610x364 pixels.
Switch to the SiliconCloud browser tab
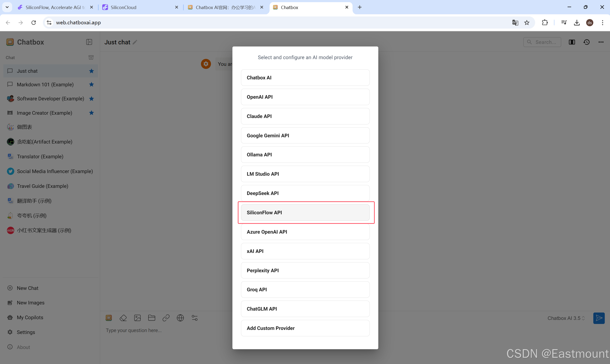(x=140, y=7)
